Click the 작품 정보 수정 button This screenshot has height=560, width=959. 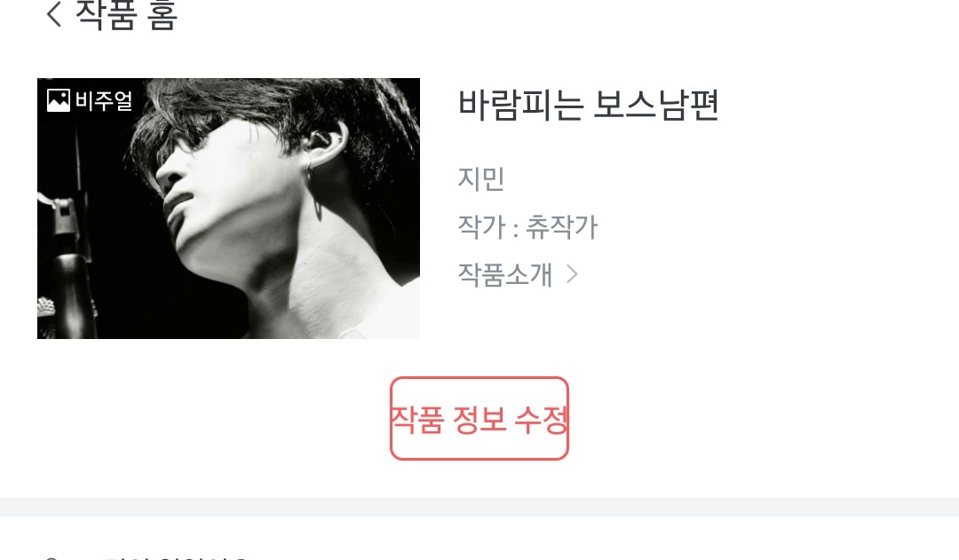[x=479, y=419]
